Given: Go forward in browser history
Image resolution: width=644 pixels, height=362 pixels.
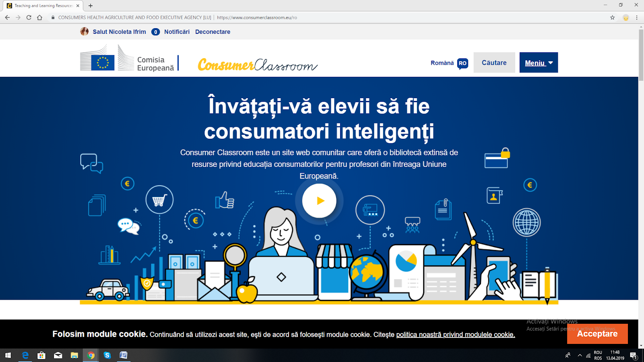Looking at the screenshot, I should [18, 17].
